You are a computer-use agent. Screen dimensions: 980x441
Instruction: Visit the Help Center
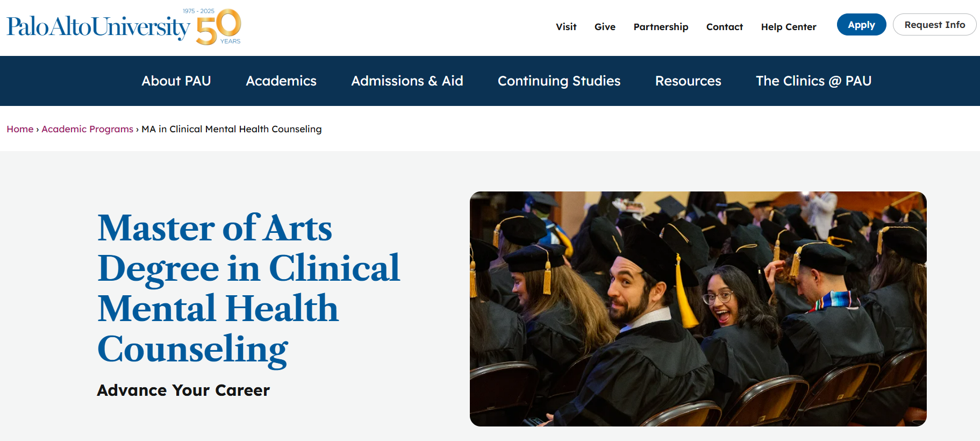(x=788, y=27)
